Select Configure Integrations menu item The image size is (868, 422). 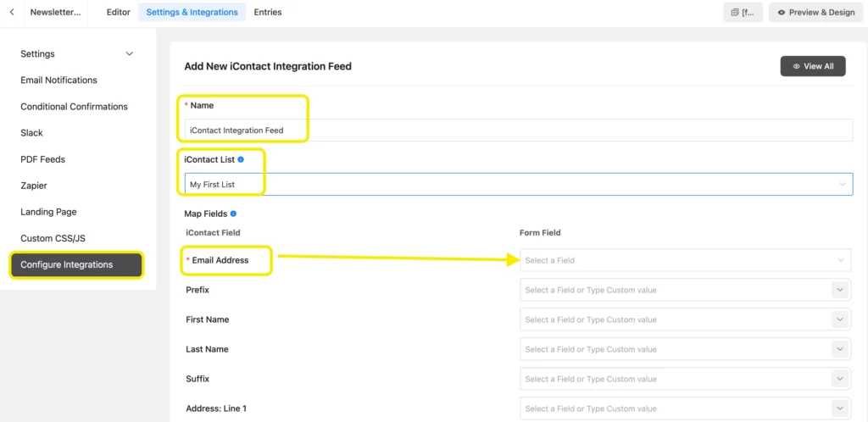pyautogui.click(x=76, y=265)
